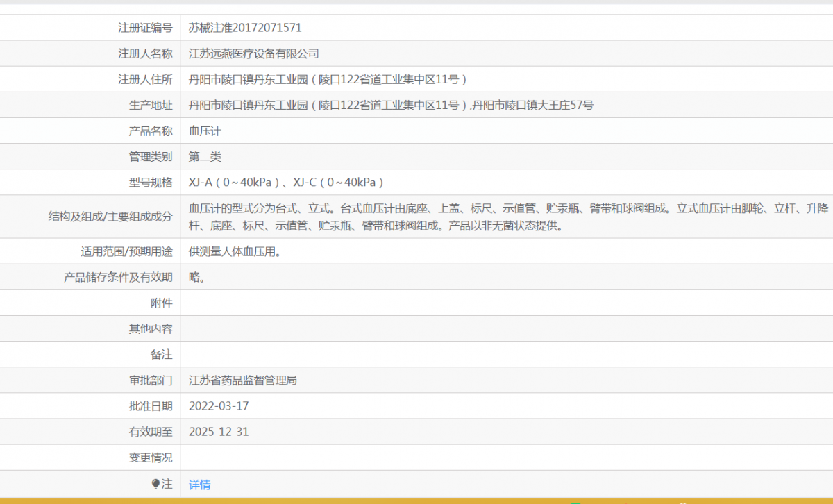Click the 备注 label
833x504 pixels.
[x=162, y=354]
